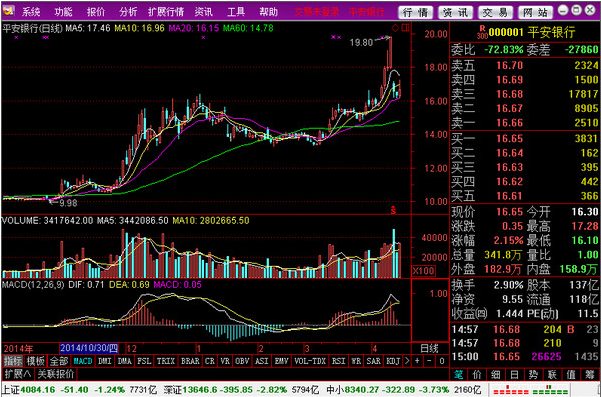Screen dimensions: 601x397
Task: Click the 2014/10/30/四 date marker
Action: [x=89, y=348]
